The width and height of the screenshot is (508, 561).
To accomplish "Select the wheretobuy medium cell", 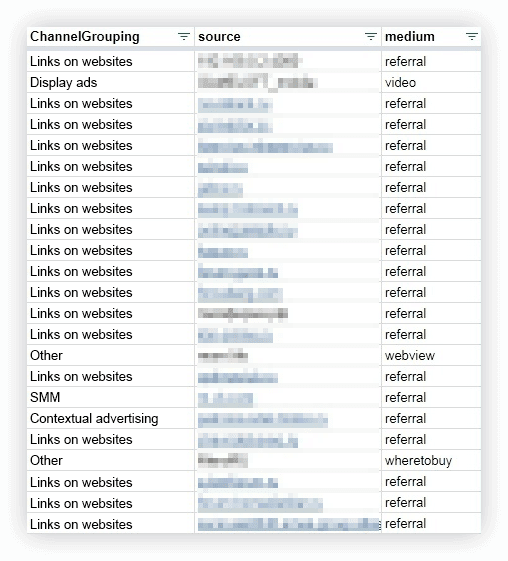I will pos(431,460).
